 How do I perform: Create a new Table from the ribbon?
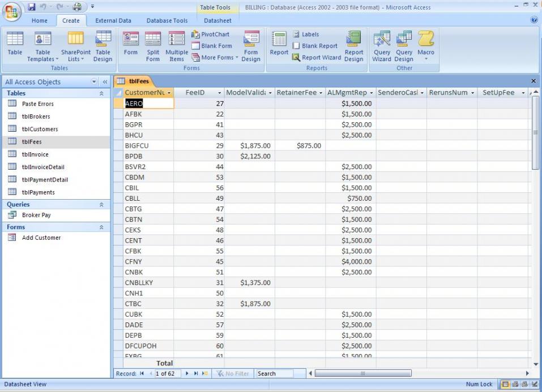(15, 43)
